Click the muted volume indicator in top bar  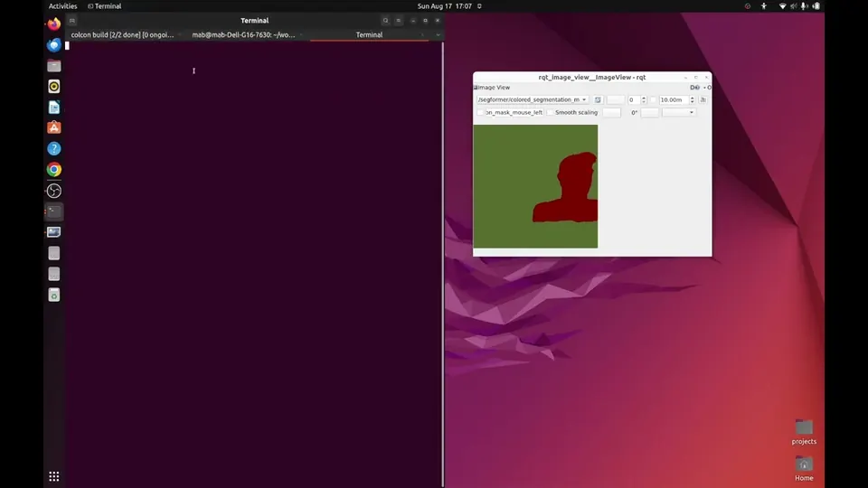click(x=793, y=6)
